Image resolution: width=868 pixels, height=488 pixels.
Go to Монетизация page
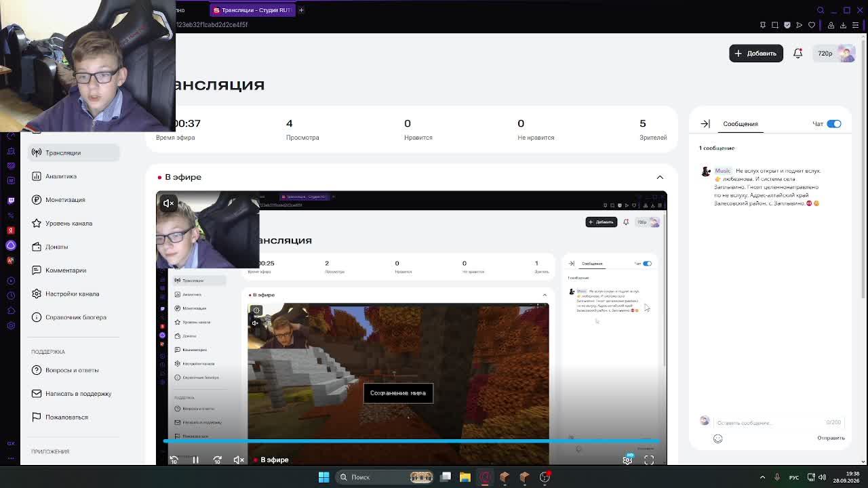[74, 200]
